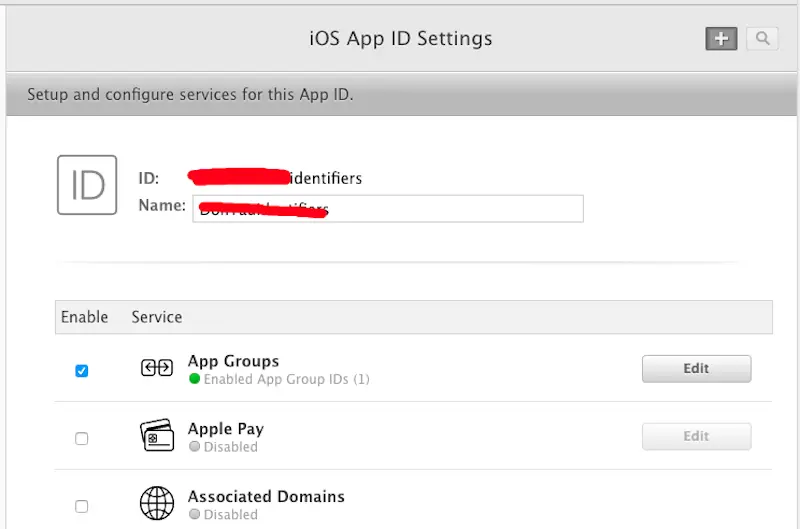Enable the Apple Pay checkbox
The image size is (800, 529).
coord(82,438)
